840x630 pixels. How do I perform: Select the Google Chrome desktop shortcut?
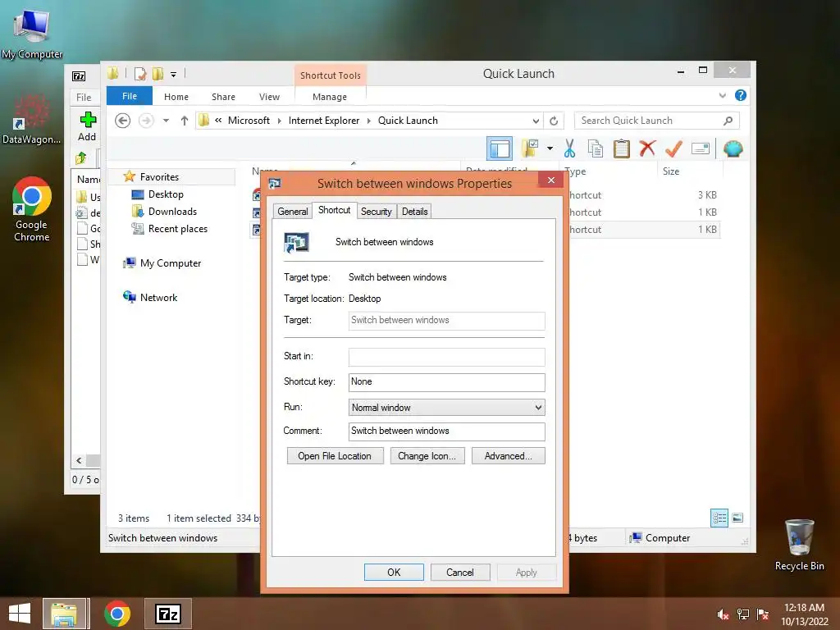[32, 209]
